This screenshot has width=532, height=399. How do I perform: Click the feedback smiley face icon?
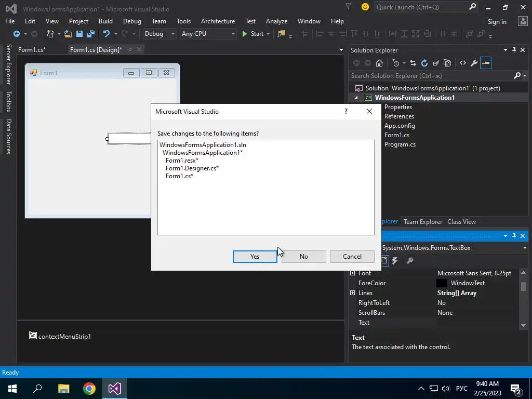365,7
